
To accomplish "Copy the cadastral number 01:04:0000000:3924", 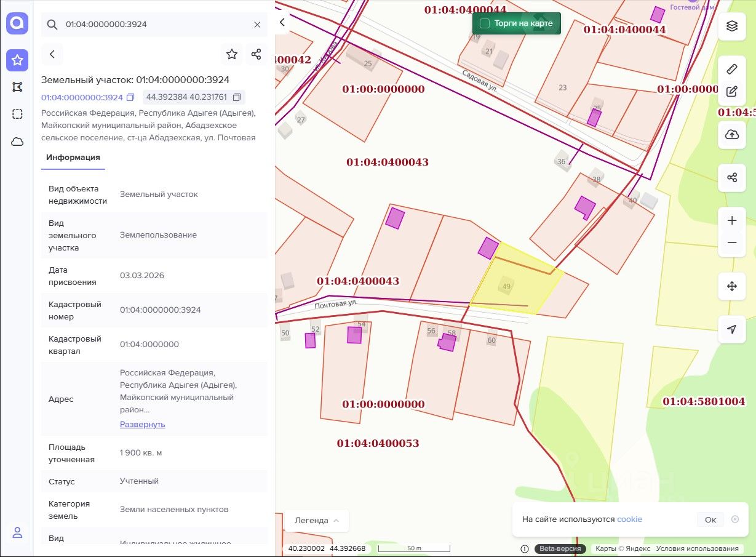I will coord(130,98).
